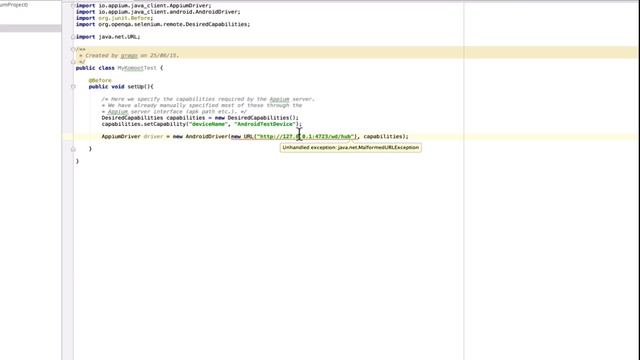Click the setUp method name

tap(136, 87)
